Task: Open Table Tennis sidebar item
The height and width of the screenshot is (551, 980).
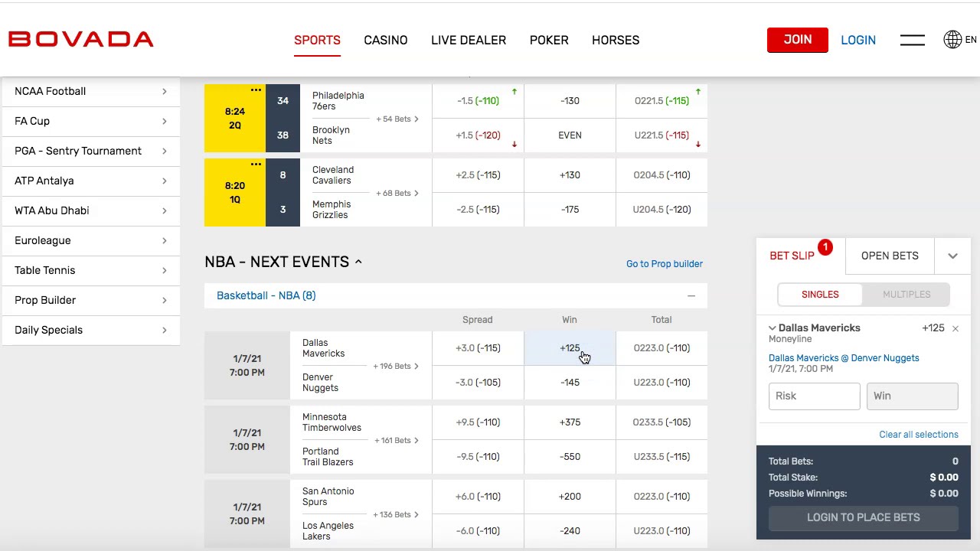Action: (91, 270)
